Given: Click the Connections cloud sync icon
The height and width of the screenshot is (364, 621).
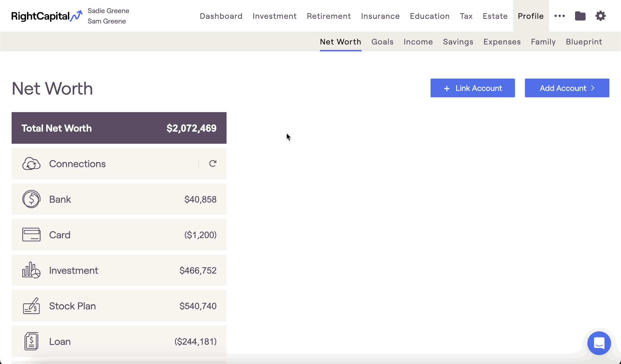Looking at the screenshot, I should (x=31, y=164).
